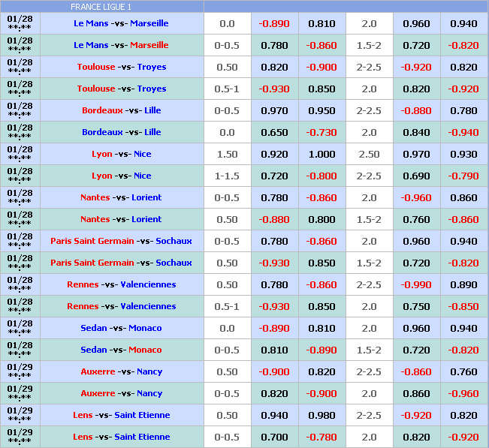Viewport: 489px width, 448px height.
Task: Open Toulouse vs Troyes match with 0.5-1 handicap
Action: (121, 89)
